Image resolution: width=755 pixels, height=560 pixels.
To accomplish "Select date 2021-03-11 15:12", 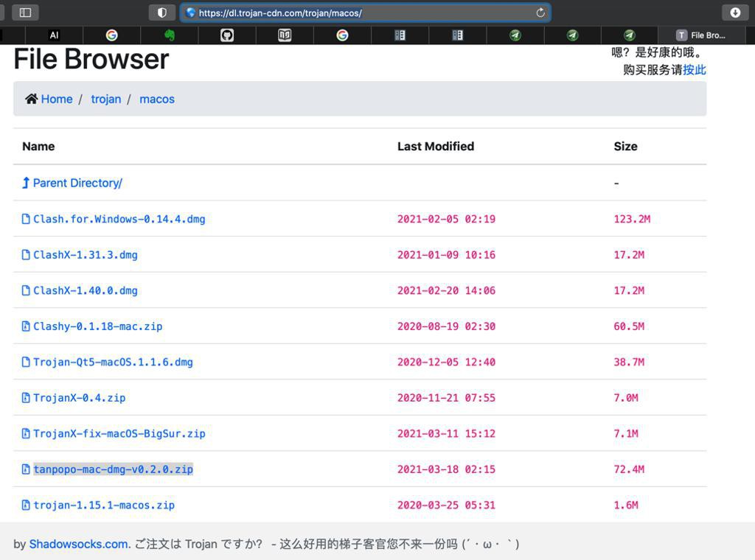I will tap(446, 434).
